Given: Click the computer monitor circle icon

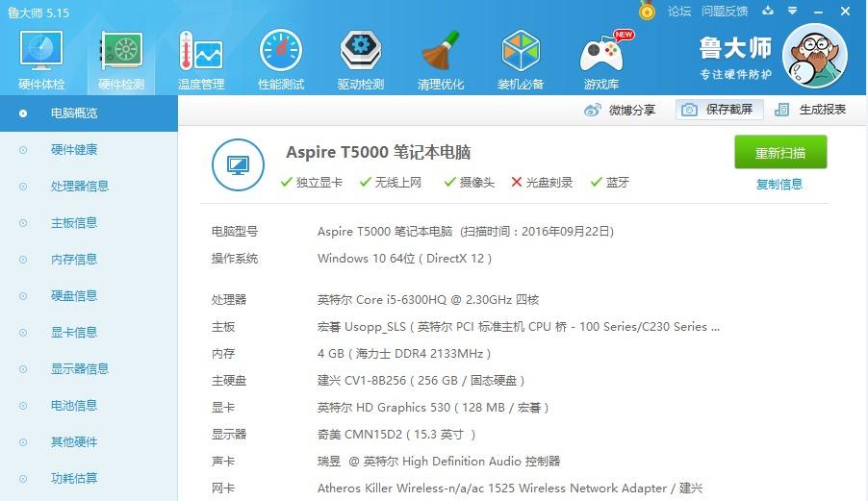Looking at the screenshot, I should (x=238, y=164).
